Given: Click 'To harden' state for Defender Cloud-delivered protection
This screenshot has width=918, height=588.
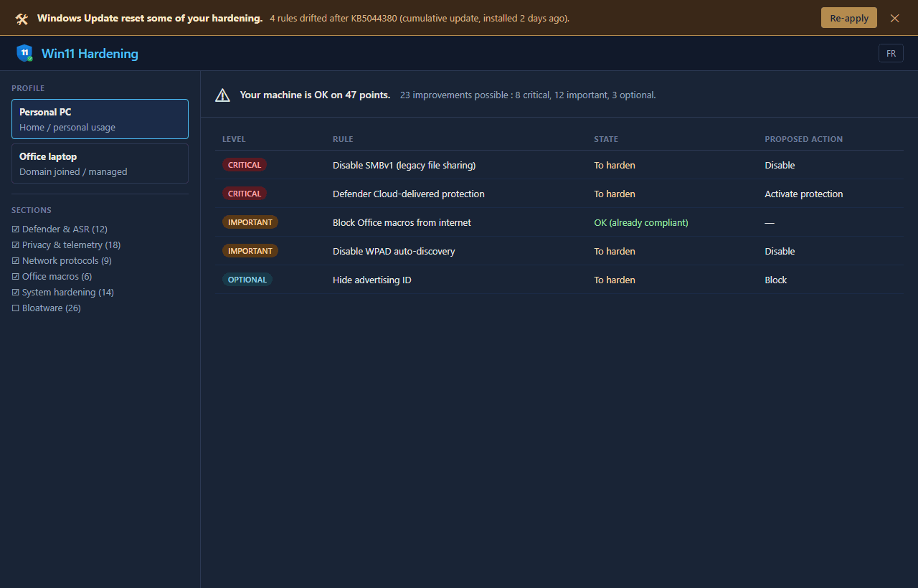Looking at the screenshot, I should pyautogui.click(x=615, y=194).
